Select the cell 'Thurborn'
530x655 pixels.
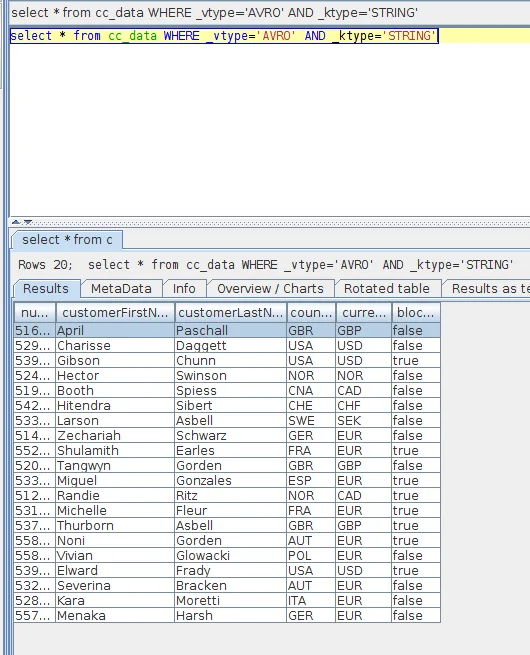point(115,526)
